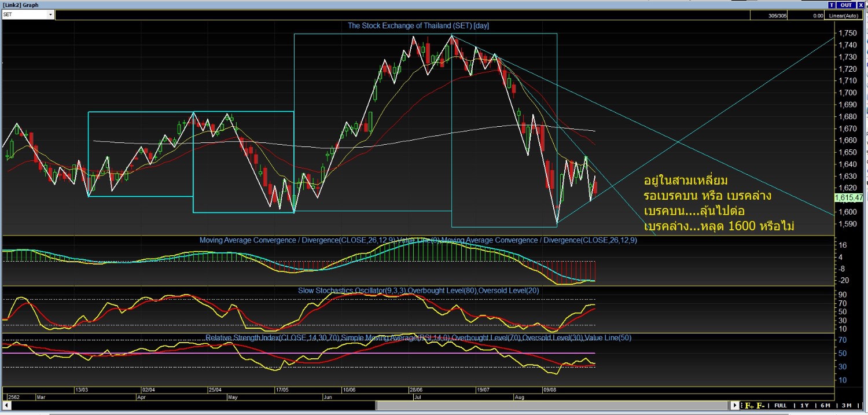Close the Graph window with X button
The image size is (868, 415).
tap(860, 5)
